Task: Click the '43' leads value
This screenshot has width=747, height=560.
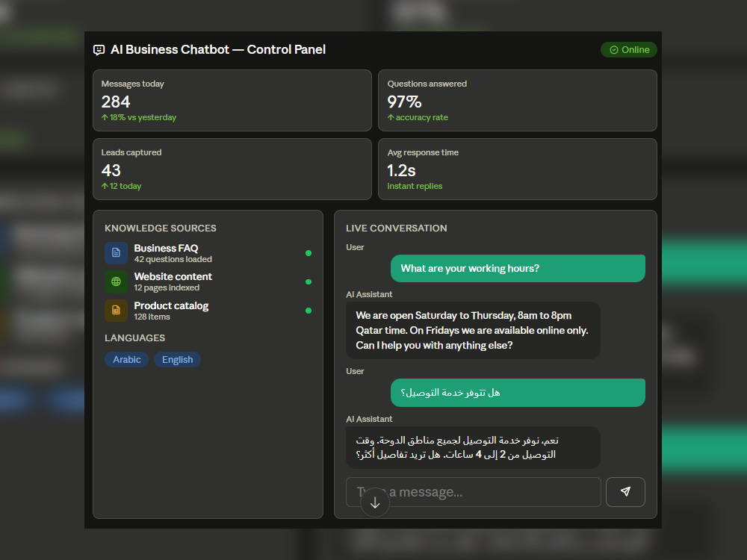Action: pyautogui.click(x=111, y=170)
